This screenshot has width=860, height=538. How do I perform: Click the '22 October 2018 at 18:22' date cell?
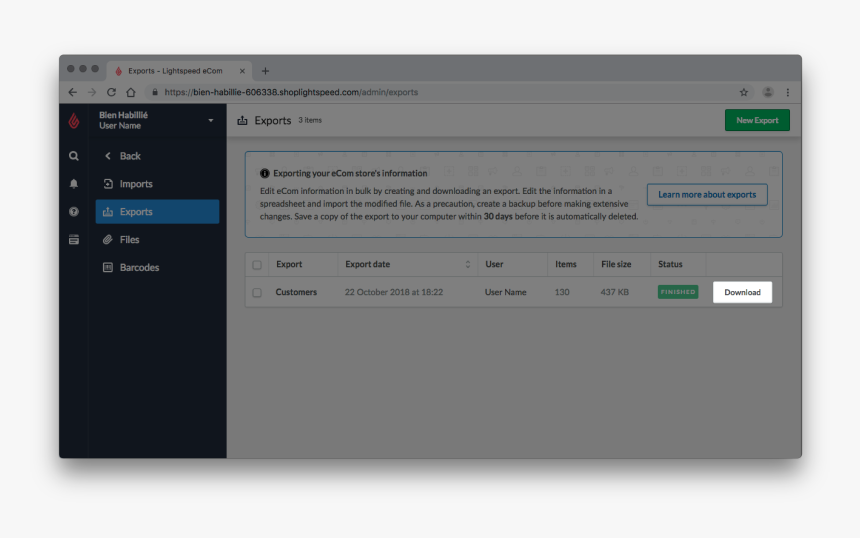pos(394,292)
